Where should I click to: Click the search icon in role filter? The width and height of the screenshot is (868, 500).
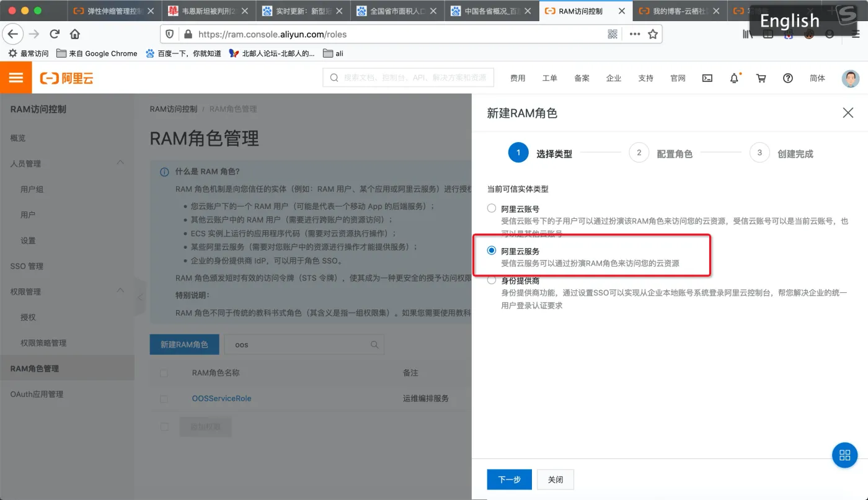[x=374, y=344]
